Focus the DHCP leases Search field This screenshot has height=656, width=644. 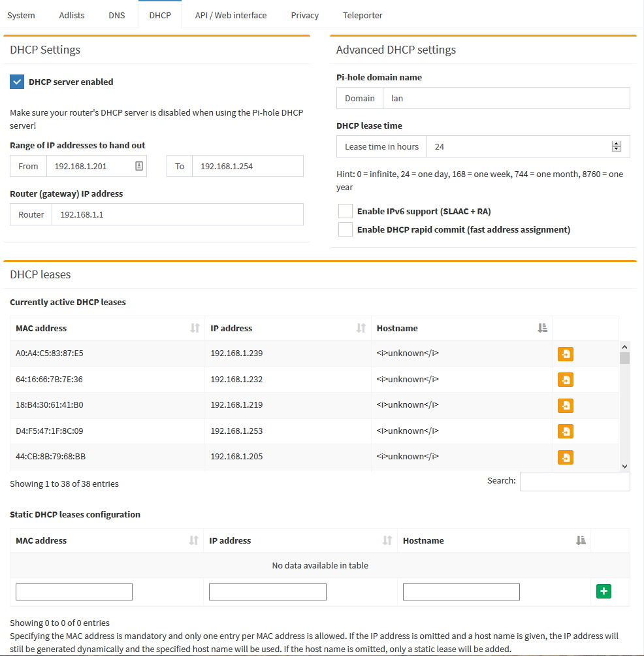click(574, 482)
